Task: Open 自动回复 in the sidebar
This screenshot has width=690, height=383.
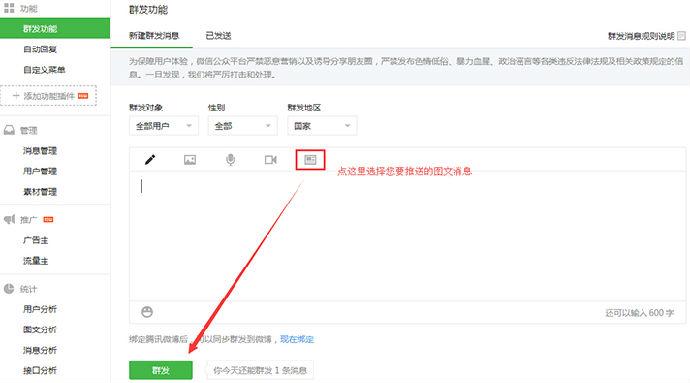Action: pos(40,49)
